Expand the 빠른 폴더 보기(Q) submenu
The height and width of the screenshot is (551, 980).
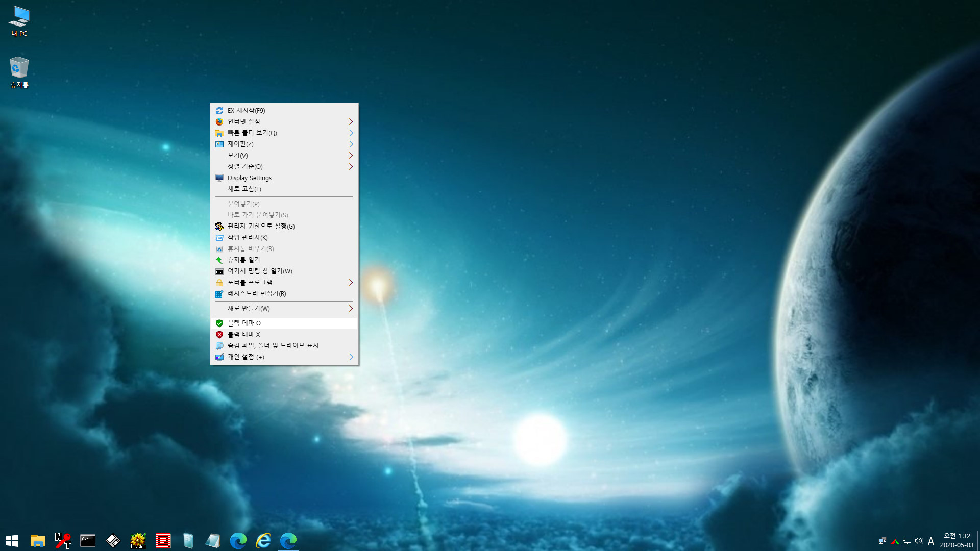click(x=284, y=133)
